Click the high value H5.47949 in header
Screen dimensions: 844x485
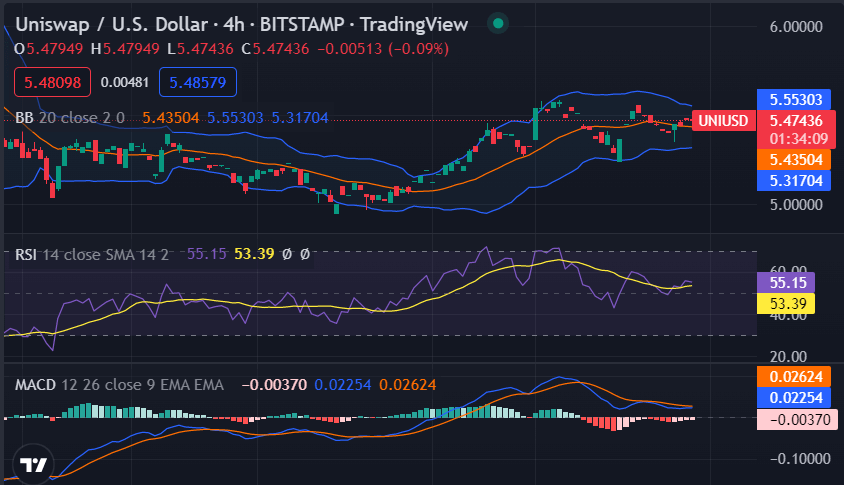[x=125, y=49]
